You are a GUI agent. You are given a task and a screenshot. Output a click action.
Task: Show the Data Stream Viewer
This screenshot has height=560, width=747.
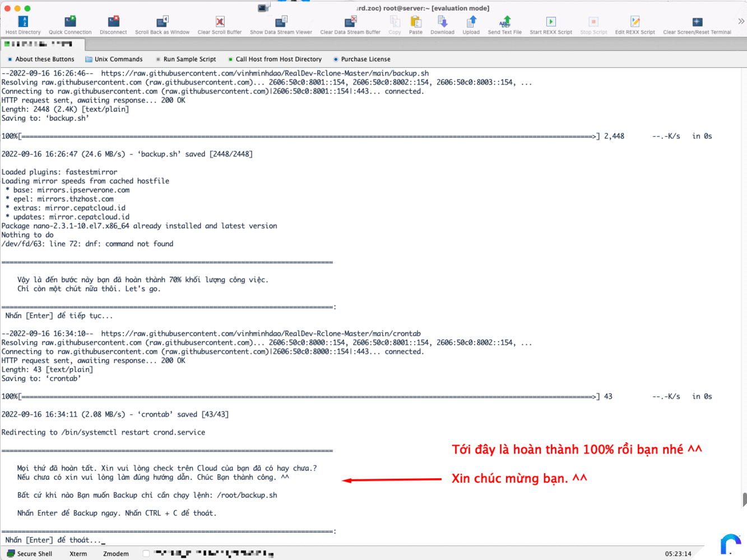click(281, 25)
